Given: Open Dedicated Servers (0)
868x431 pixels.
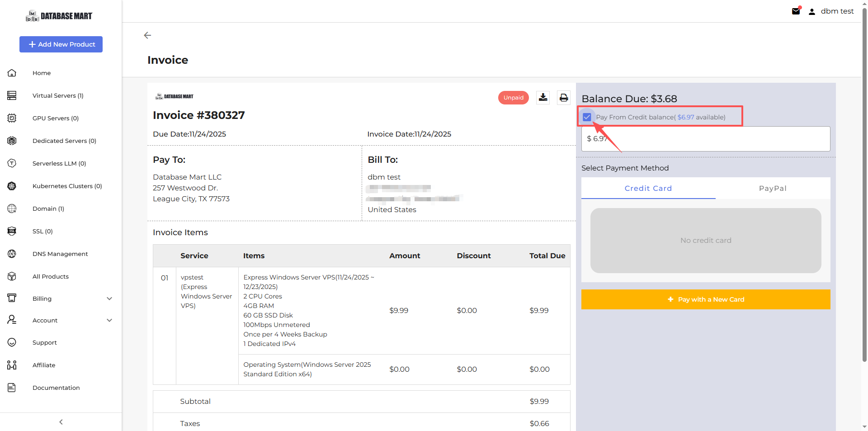Looking at the screenshot, I should (x=64, y=141).
